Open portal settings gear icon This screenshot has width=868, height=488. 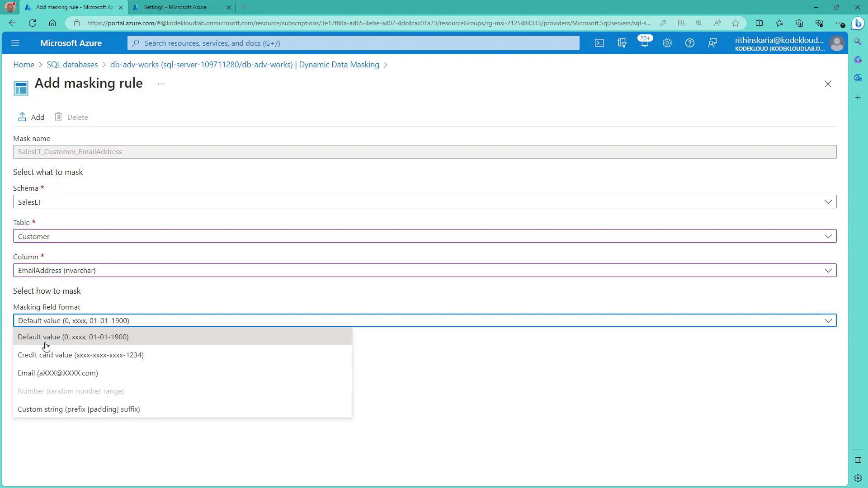point(667,43)
